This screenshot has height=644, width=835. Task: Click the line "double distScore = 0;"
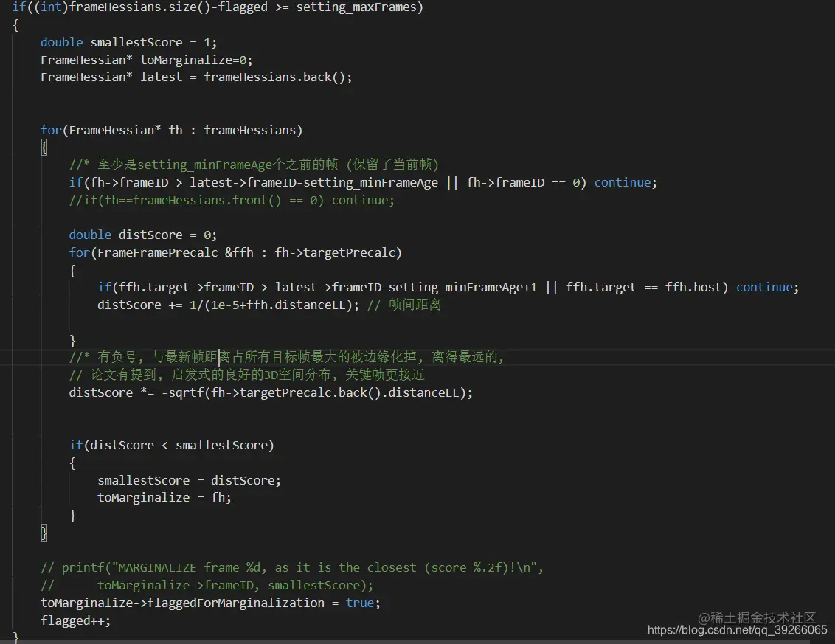(x=142, y=235)
